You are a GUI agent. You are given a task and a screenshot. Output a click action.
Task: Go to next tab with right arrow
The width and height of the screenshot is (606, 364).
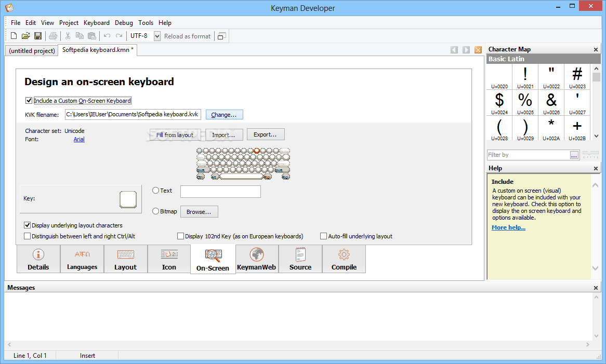coord(466,50)
